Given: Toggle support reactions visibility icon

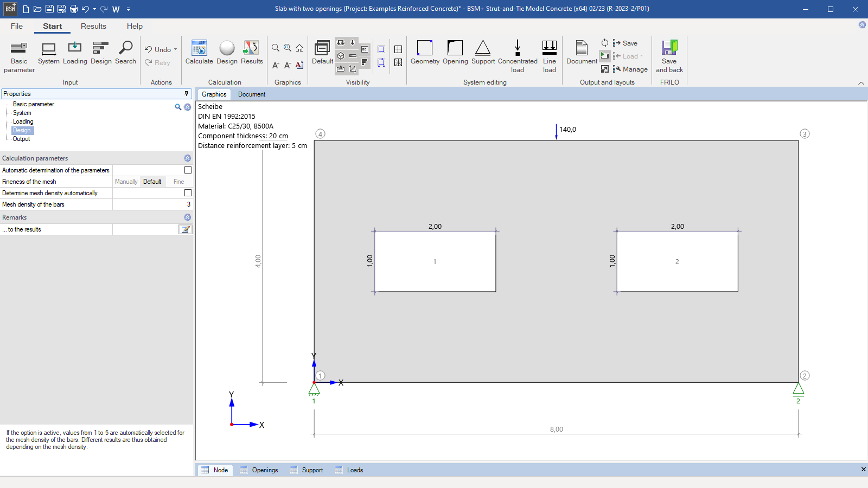Looking at the screenshot, I should [x=341, y=42].
